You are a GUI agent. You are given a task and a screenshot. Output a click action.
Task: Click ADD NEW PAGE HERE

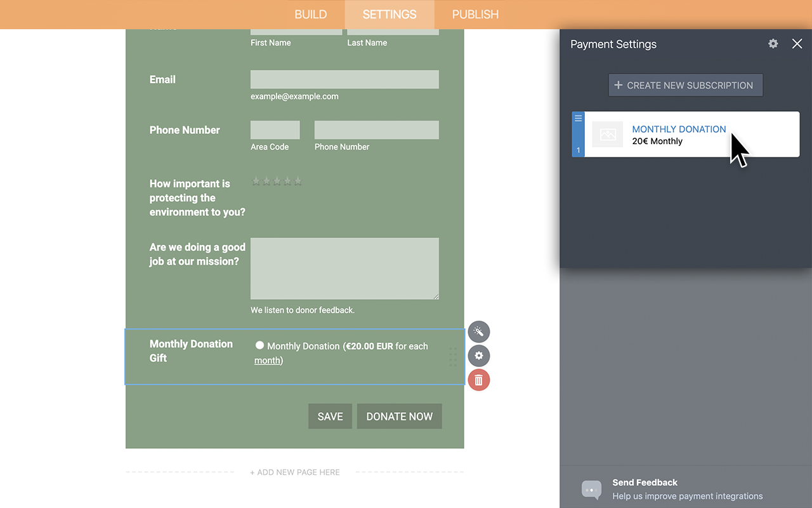coord(295,472)
